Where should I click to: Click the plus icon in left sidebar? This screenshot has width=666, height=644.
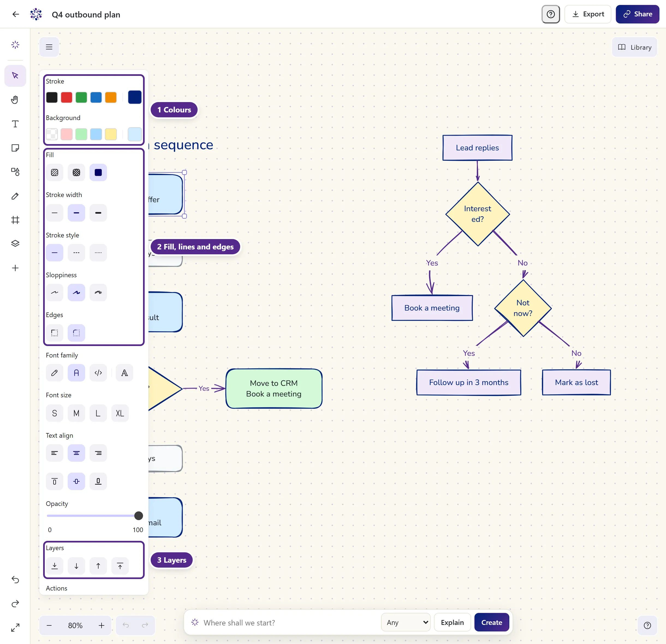click(15, 268)
